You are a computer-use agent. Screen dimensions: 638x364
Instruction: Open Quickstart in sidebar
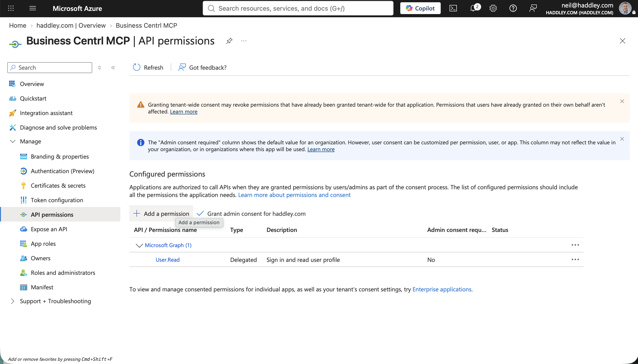[x=33, y=98]
